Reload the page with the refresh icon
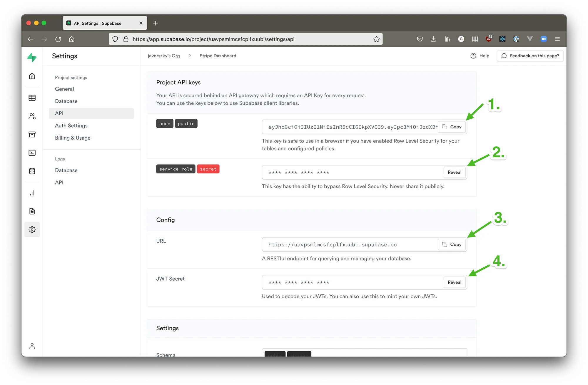This screenshot has width=588, height=385. [x=58, y=39]
